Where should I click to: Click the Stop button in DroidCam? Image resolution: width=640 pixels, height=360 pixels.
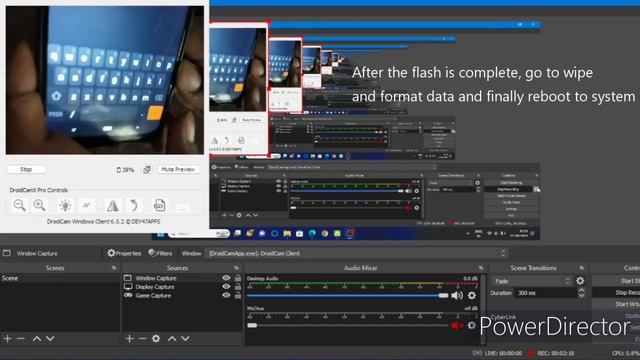26,169
